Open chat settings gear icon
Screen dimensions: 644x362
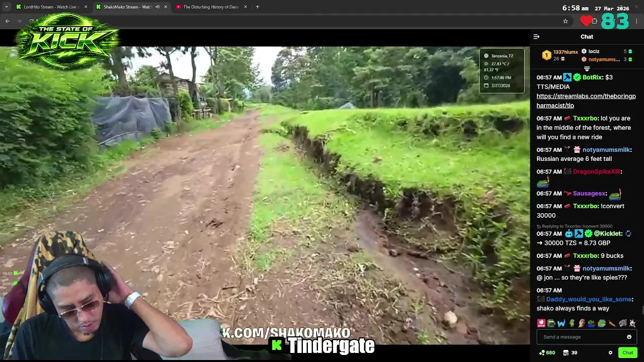(x=610, y=353)
